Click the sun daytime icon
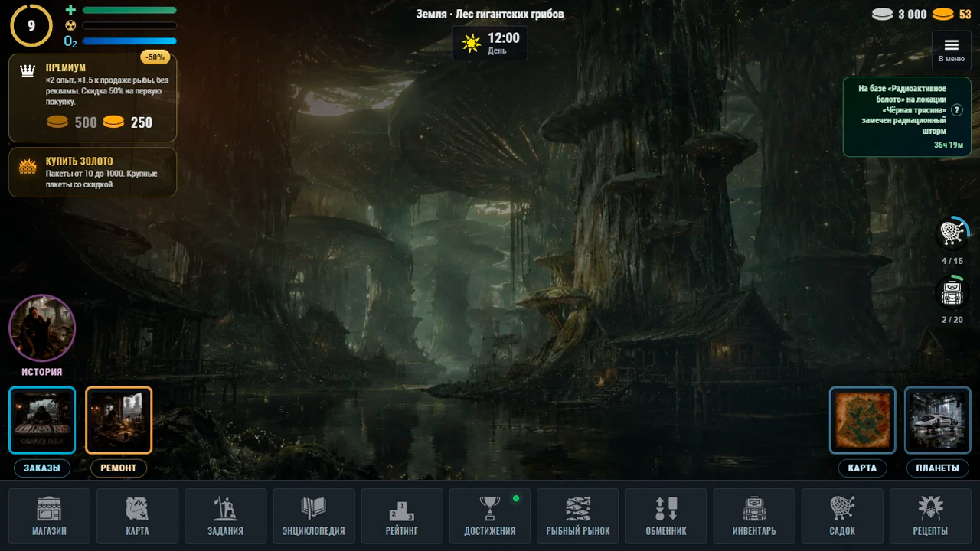The image size is (980, 551). tap(470, 44)
